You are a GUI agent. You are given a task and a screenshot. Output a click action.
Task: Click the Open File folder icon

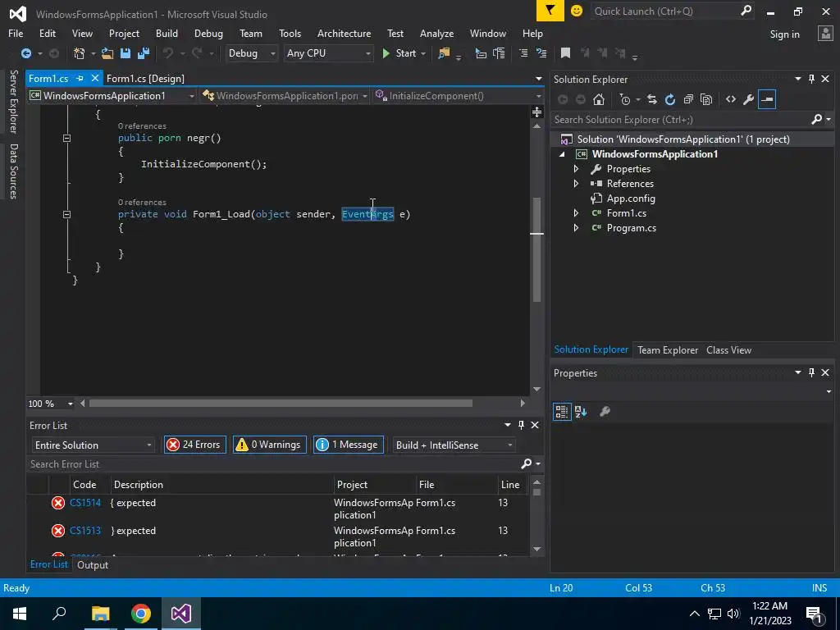(107, 53)
